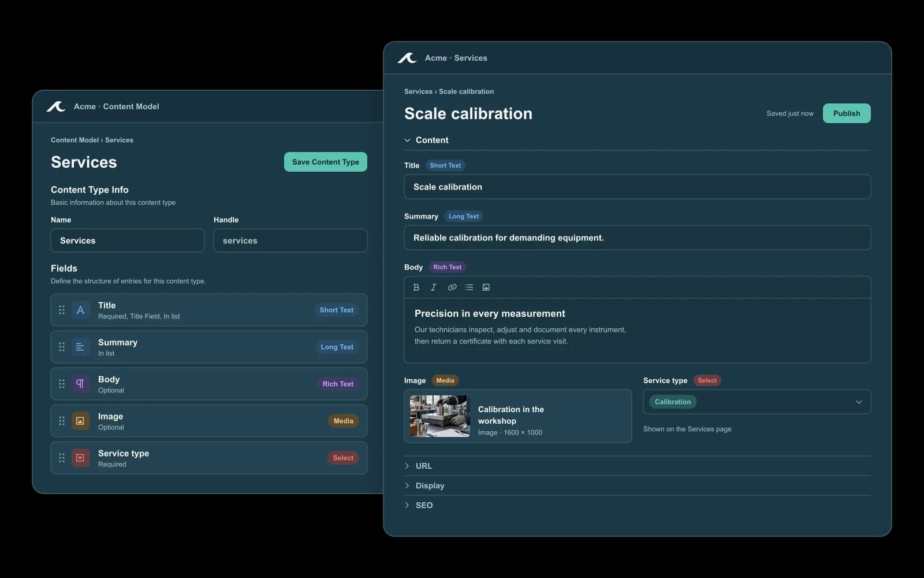
Task: Open the calibration workshop image thumbnail
Action: [x=440, y=416]
